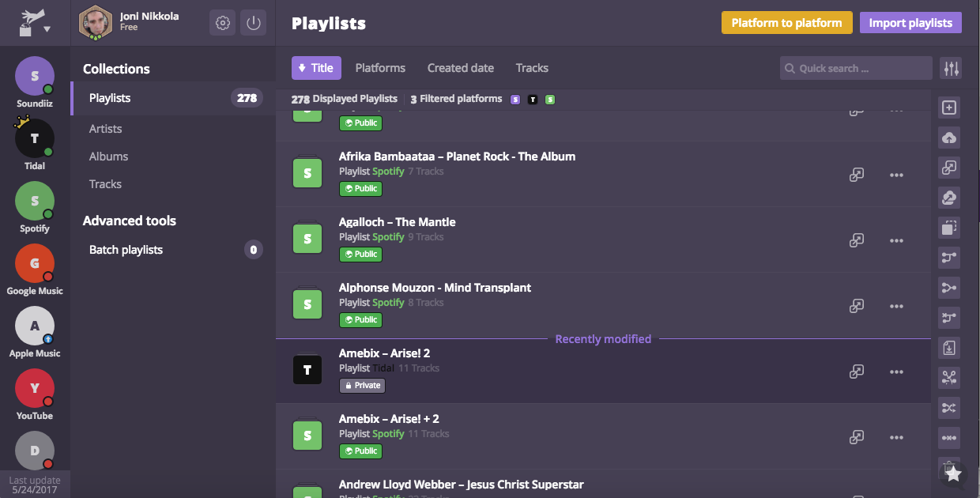Image resolution: width=980 pixels, height=498 pixels.
Task: Sort playlists by Created date
Action: click(x=461, y=68)
